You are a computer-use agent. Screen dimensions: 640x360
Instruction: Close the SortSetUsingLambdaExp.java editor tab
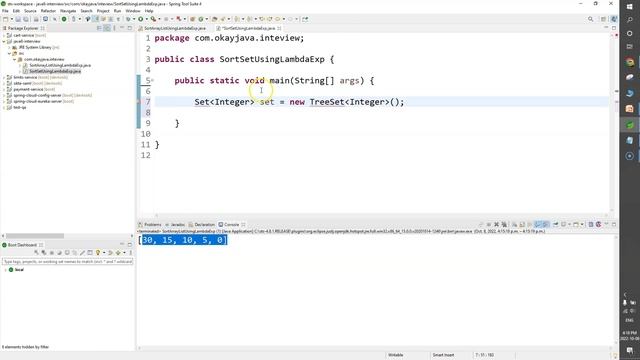[279, 28]
